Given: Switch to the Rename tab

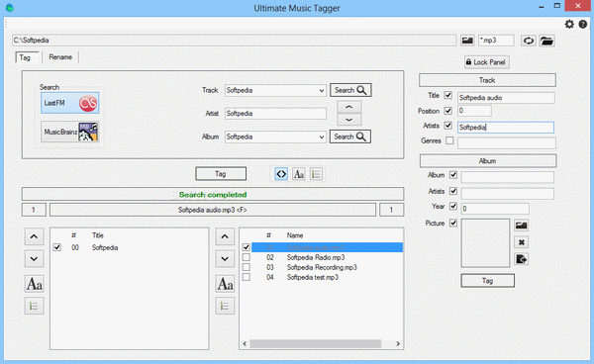Looking at the screenshot, I should point(60,57).
